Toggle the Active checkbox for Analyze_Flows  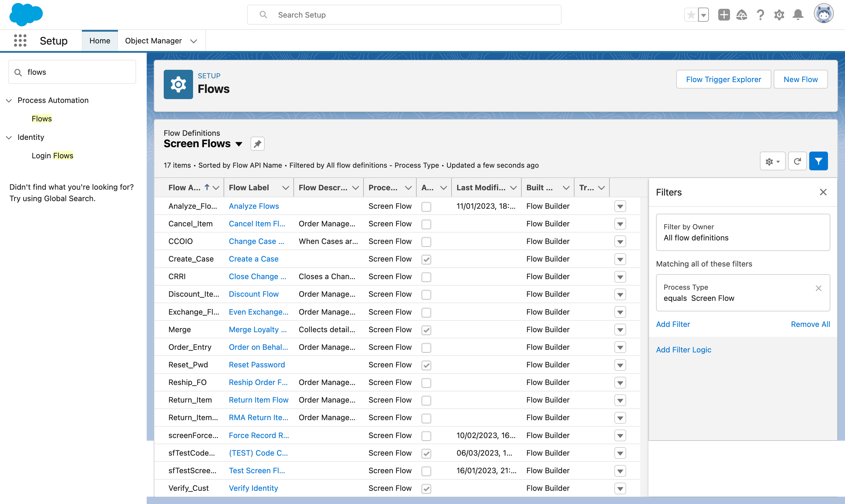click(x=426, y=206)
